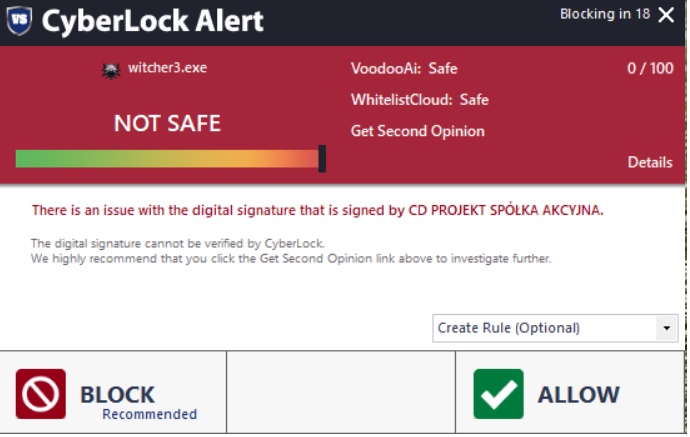Click the arrow of Create Rule combo box

(x=667, y=328)
